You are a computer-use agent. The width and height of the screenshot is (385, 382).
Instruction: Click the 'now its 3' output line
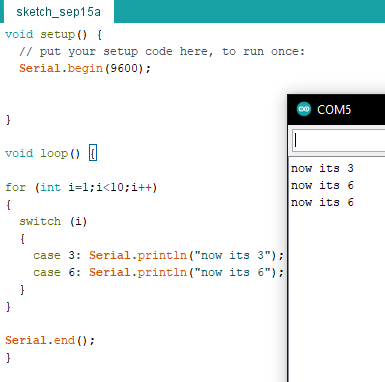(x=322, y=169)
